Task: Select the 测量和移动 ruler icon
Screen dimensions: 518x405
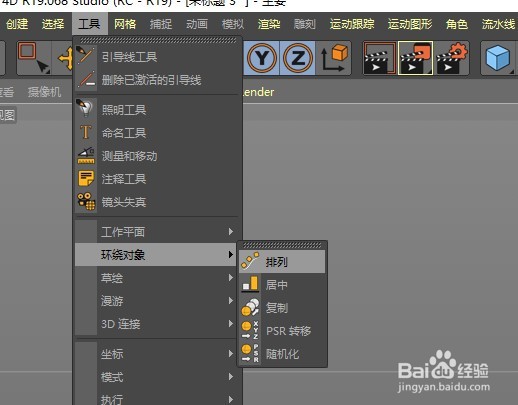Action: point(86,155)
